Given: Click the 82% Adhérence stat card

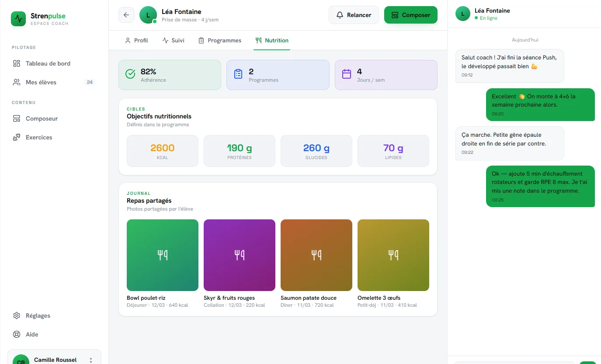Looking at the screenshot, I should [x=170, y=75].
